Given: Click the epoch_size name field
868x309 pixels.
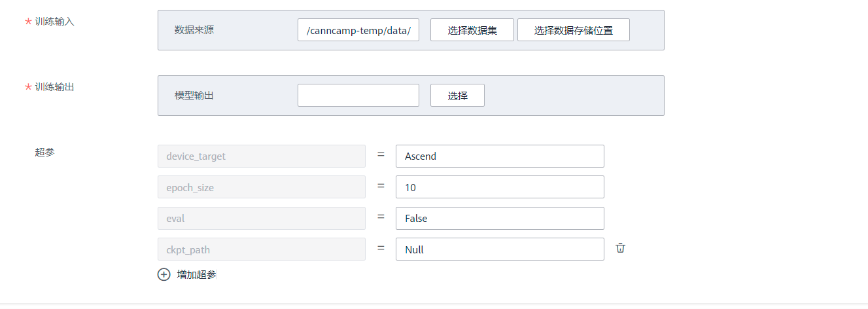Looking at the screenshot, I should click(x=261, y=187).
